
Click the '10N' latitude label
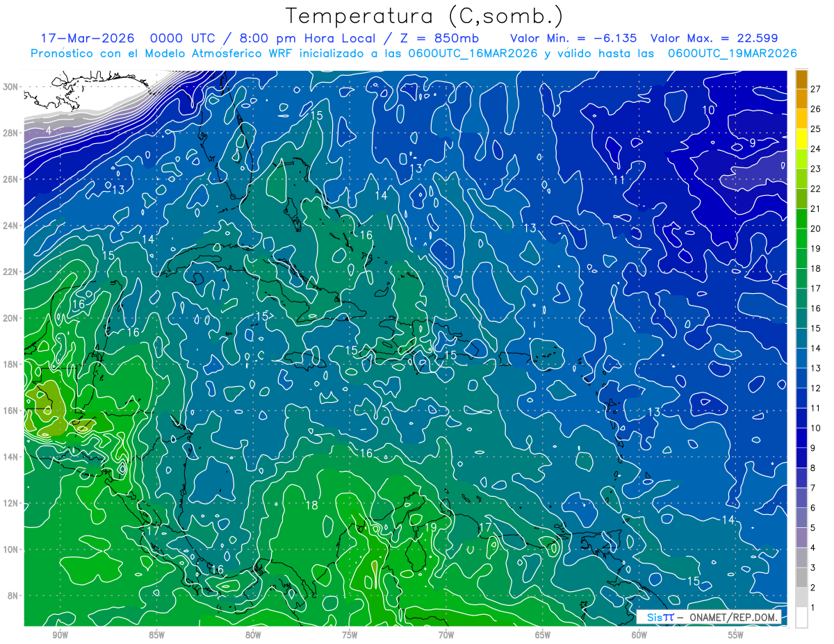10,550
